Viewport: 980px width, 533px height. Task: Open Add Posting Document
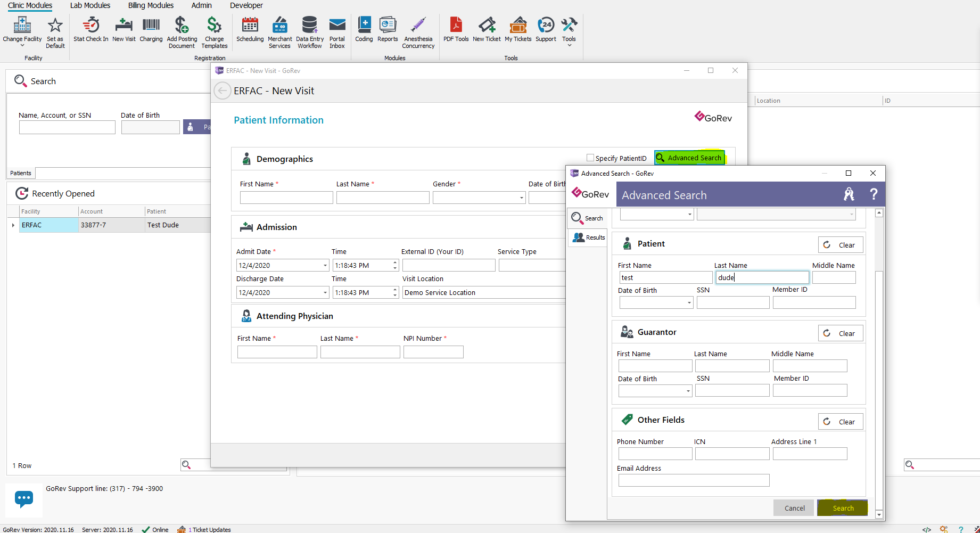click(182, 32)
